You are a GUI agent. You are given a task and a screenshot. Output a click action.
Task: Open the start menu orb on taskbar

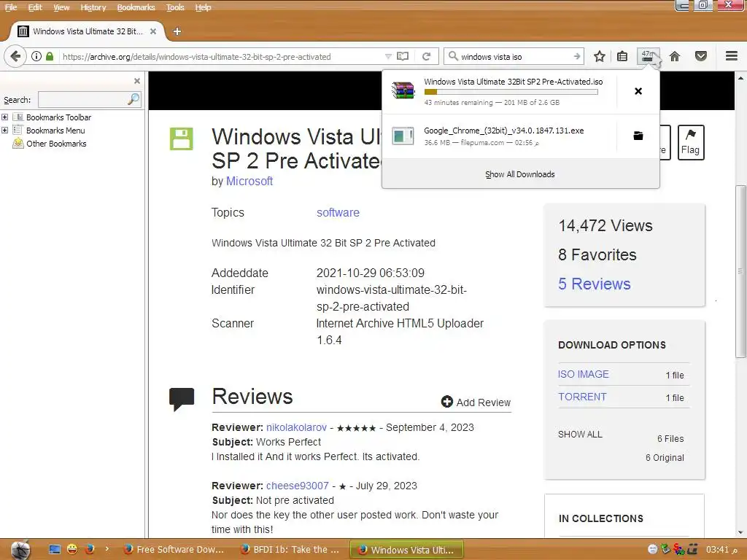coord(20,550)
